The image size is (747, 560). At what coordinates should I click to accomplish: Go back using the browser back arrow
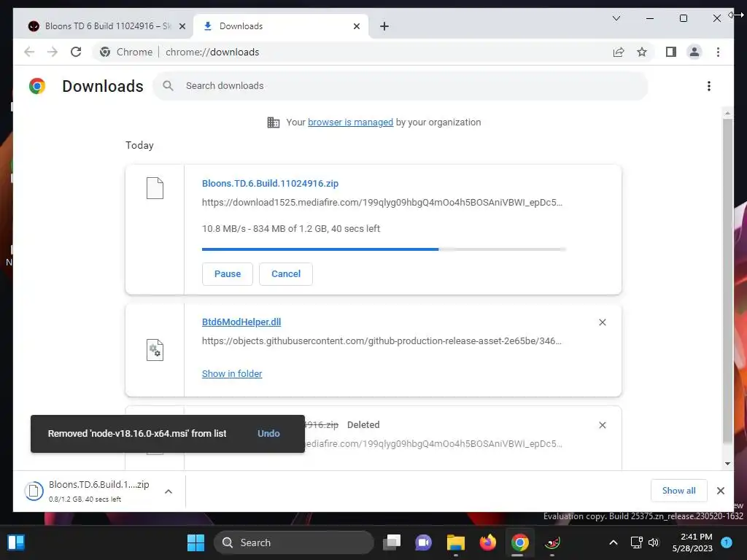click(x=29, y=52)
